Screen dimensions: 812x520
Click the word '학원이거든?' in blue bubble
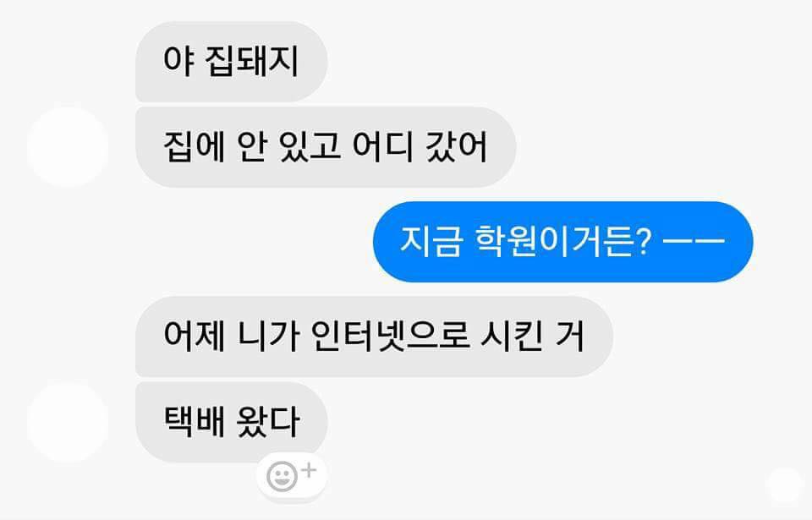pos(562,242)
